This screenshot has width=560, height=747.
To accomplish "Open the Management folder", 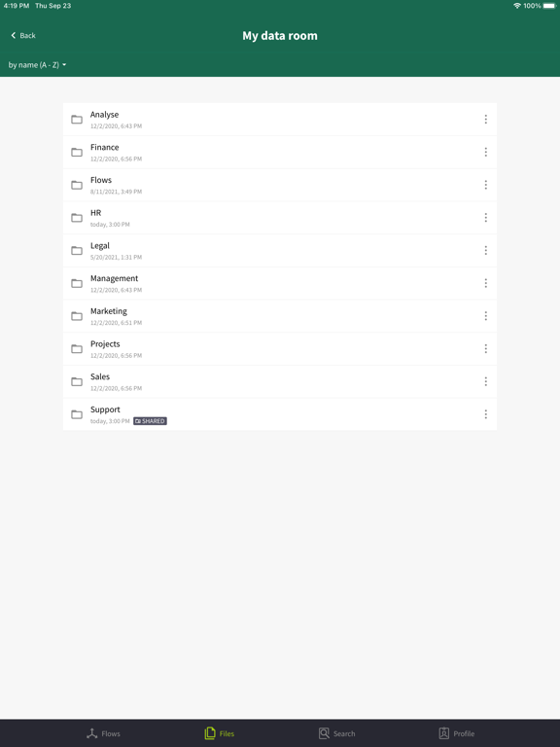I will click(280, 283).
